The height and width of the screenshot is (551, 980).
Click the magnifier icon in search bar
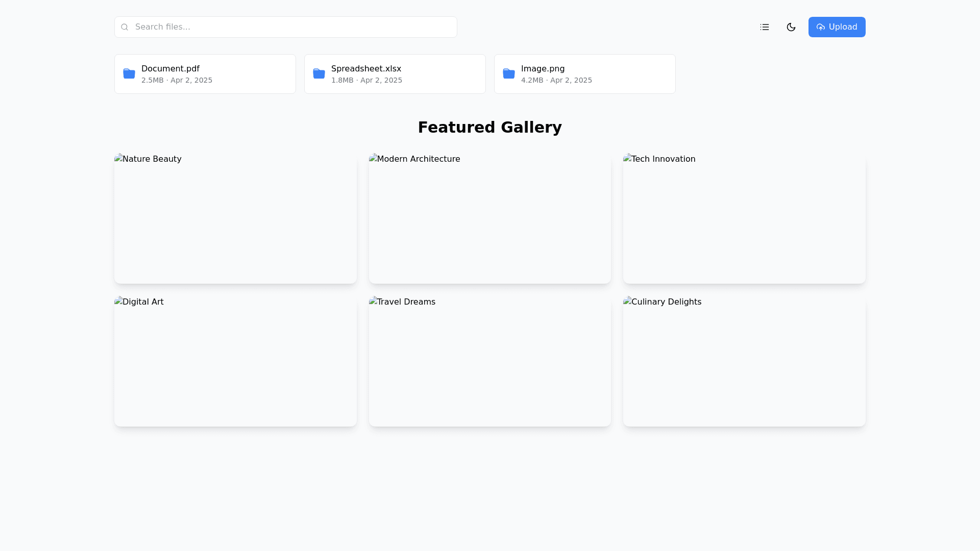(125, 27)
